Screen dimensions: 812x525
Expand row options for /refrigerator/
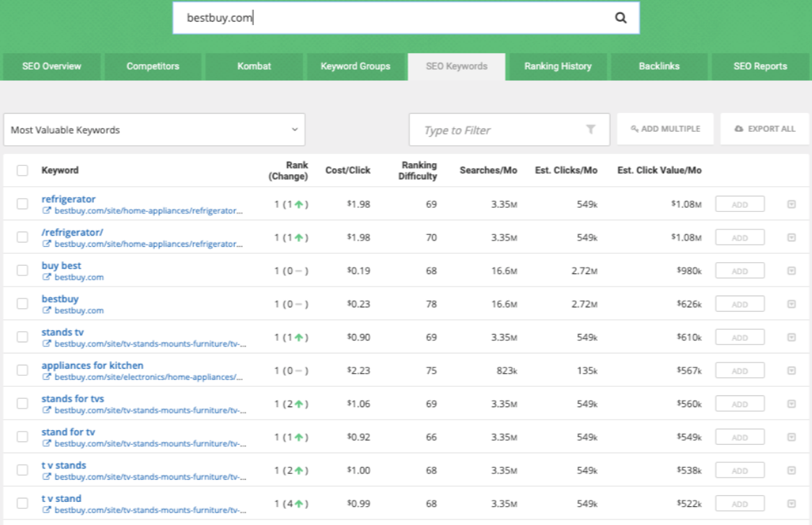tap(791, 237)
